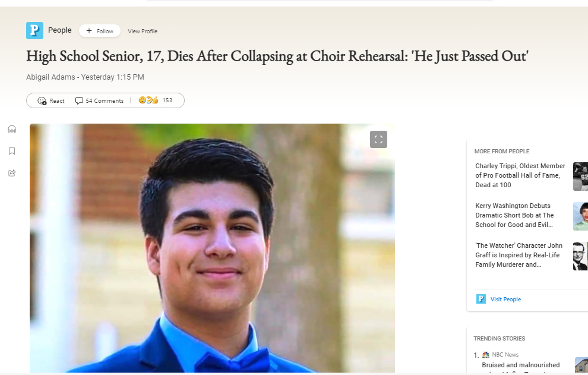Click the share arrow icon in sidebar
Viewport: 588px width, 375px height.
coord(12,173)
